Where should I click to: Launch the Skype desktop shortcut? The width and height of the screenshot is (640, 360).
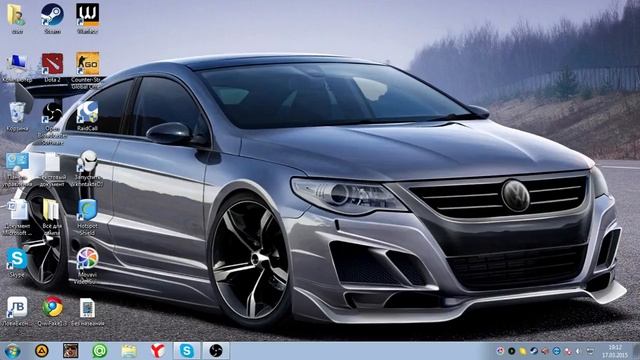17,260
